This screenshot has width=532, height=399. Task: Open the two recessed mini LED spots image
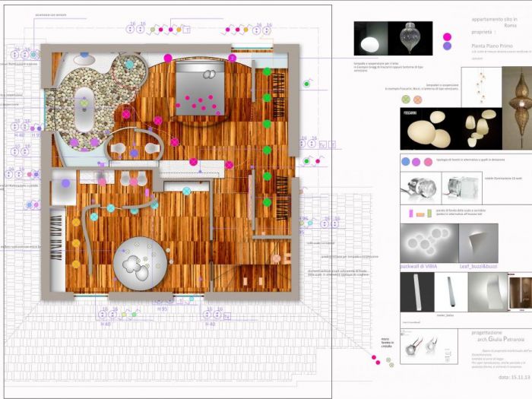click(x=429, y=347)
